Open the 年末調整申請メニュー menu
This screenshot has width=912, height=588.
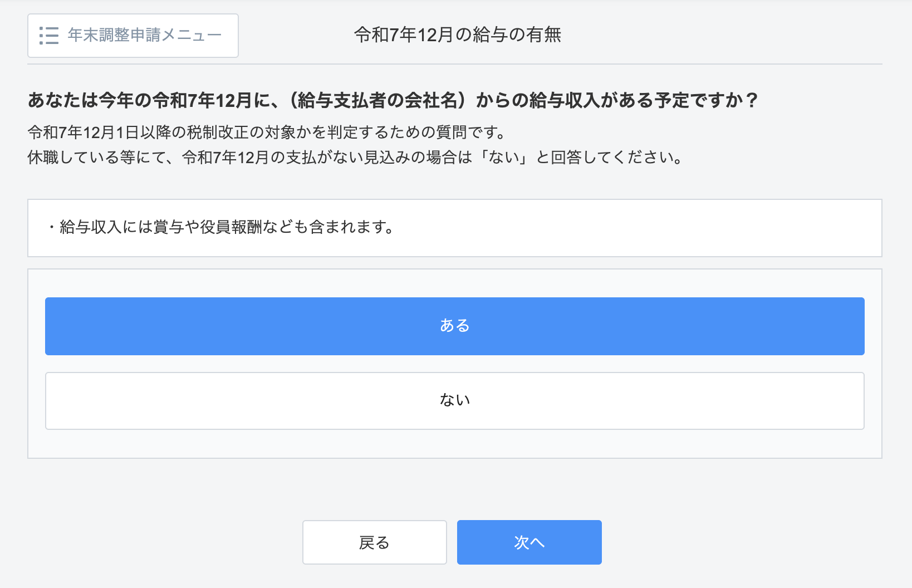coord(133,36)
